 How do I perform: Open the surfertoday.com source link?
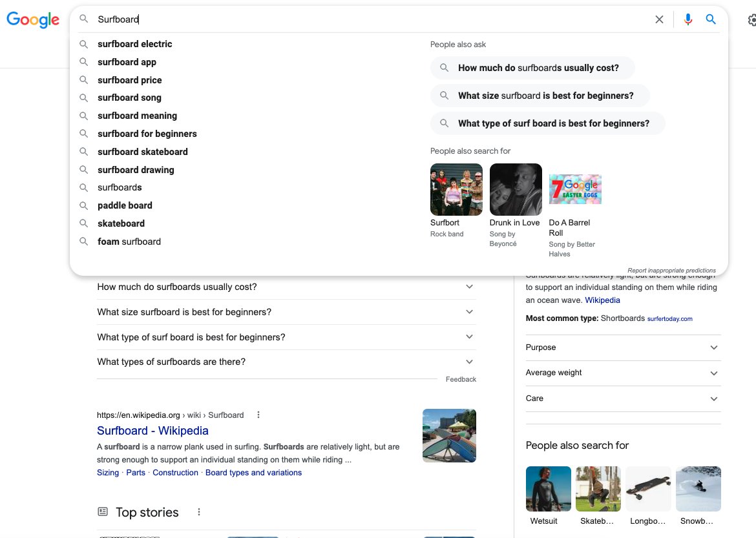tap(669, 318)
